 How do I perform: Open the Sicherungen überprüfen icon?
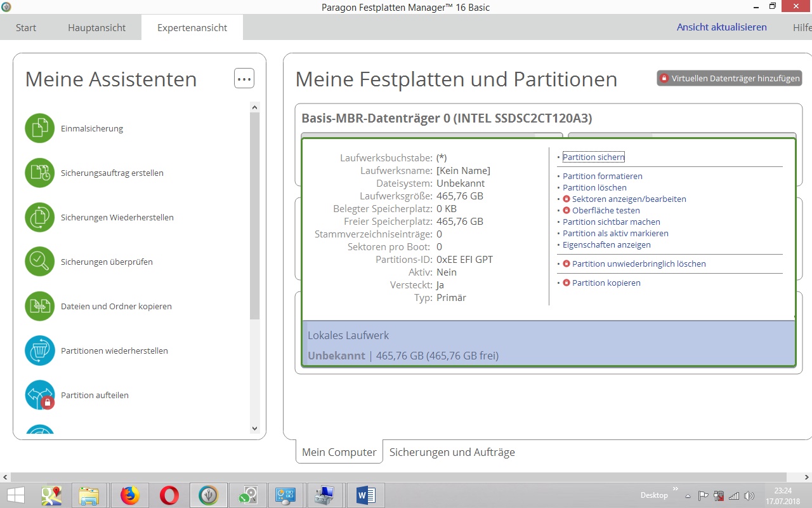pos(40,262)
